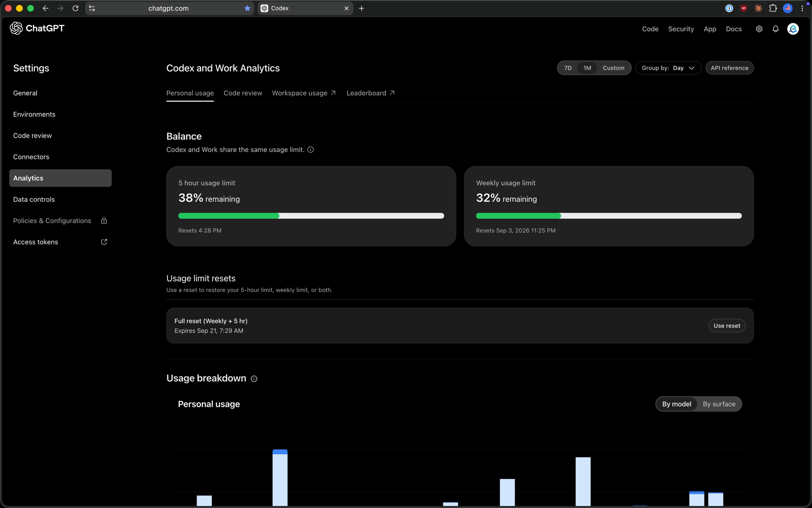Open the Personal usage tab

(x=190, y=93)
